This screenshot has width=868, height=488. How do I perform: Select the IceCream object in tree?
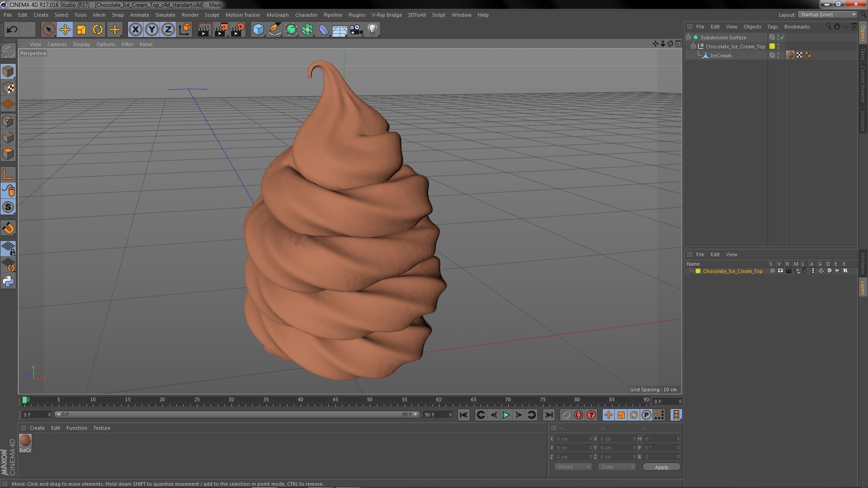[x=721, y=56]
